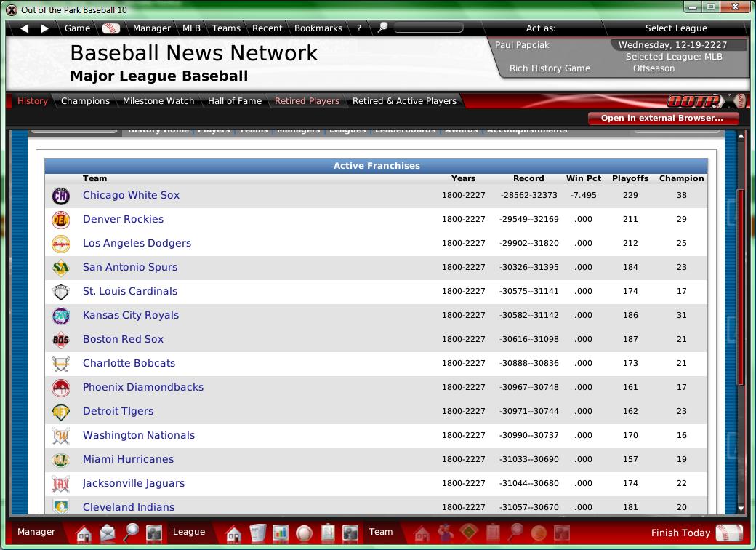Expand the Select League selector
756x550 pixels.
click(676, 28)
